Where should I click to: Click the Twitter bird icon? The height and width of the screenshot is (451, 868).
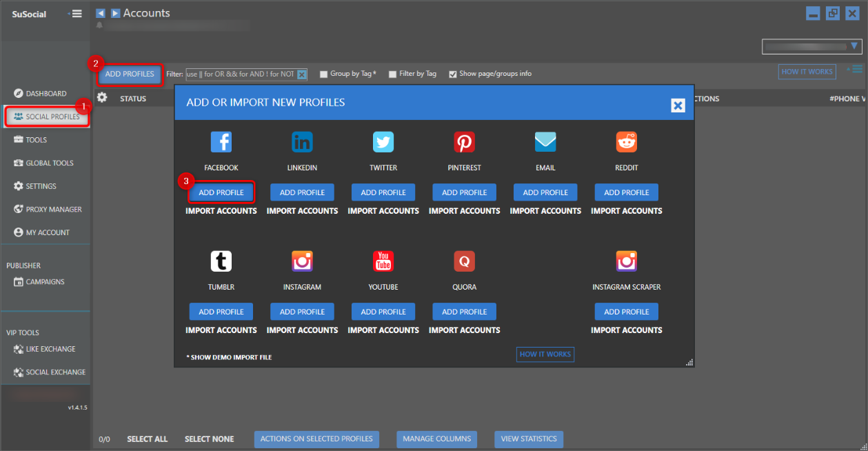pos(383,142)
